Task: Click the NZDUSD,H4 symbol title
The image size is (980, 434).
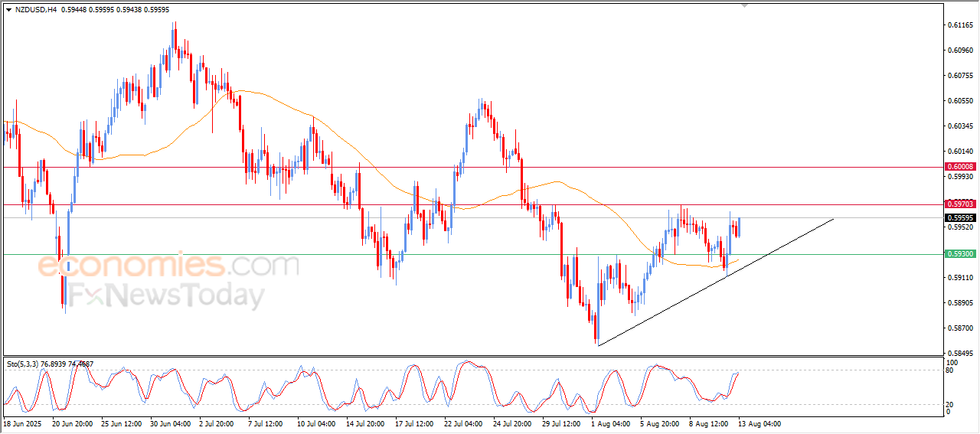Action: point(35,10)
